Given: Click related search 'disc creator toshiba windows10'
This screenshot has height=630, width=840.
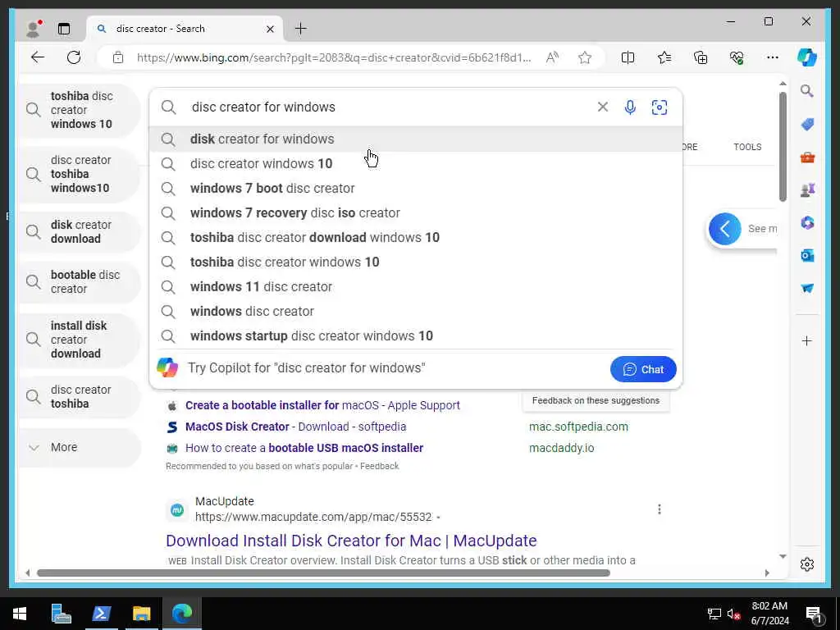Looking at the screenshot, I should (80, 174).
